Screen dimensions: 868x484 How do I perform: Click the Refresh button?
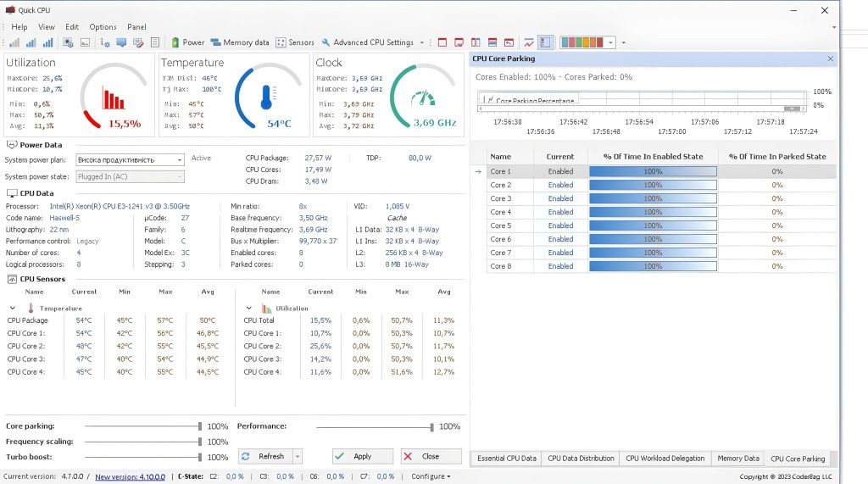[x=265, y=456]
